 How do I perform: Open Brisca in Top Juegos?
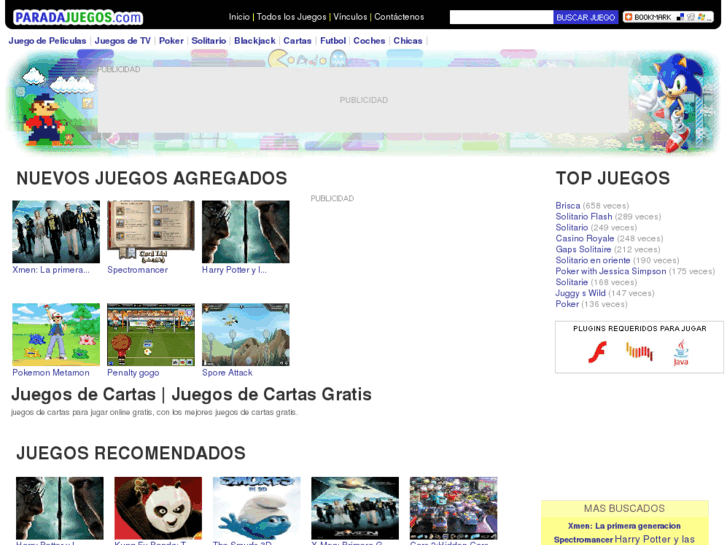(568, 205)
